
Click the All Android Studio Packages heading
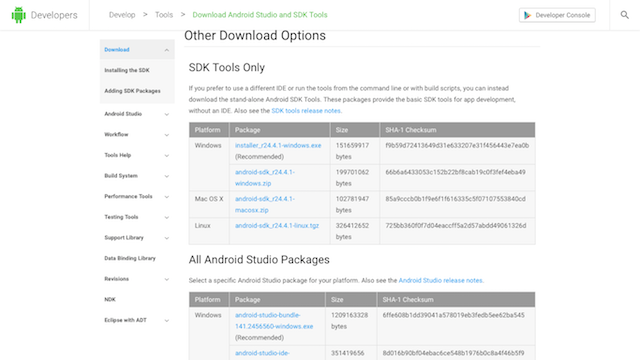pos(259,260)
